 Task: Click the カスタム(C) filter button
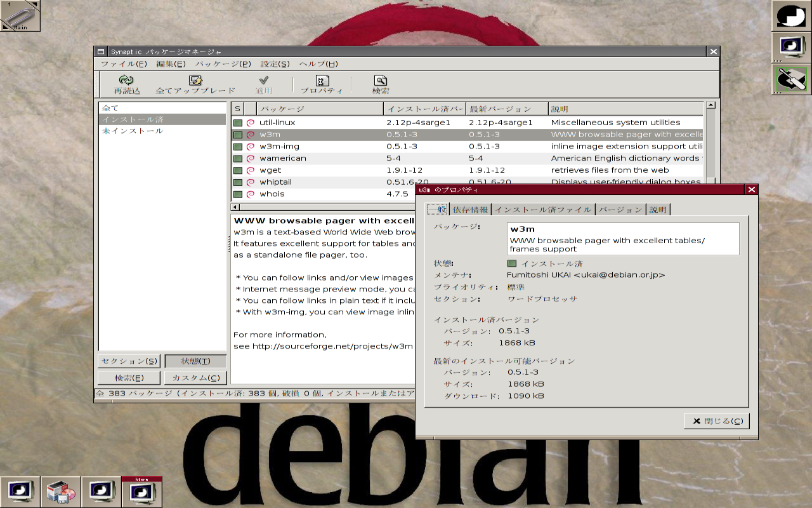tap(195, 378)
